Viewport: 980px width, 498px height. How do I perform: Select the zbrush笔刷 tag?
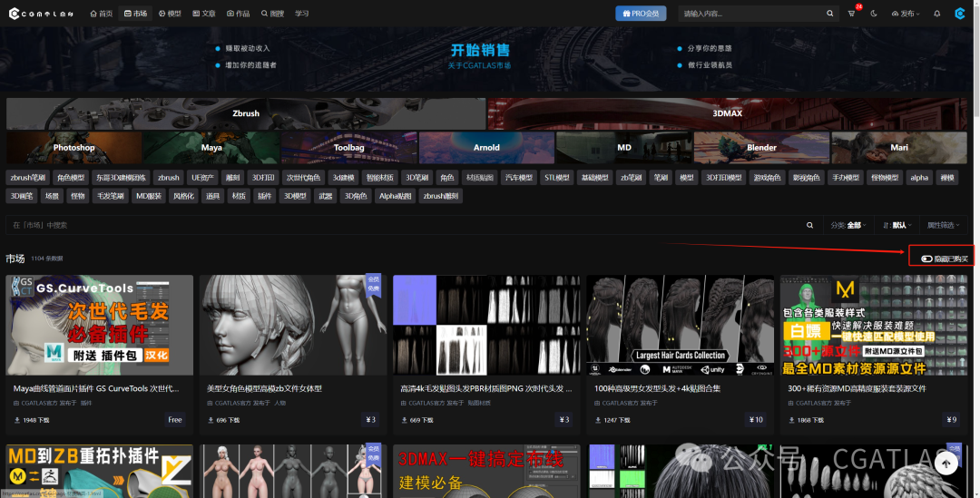coord(27,178)
